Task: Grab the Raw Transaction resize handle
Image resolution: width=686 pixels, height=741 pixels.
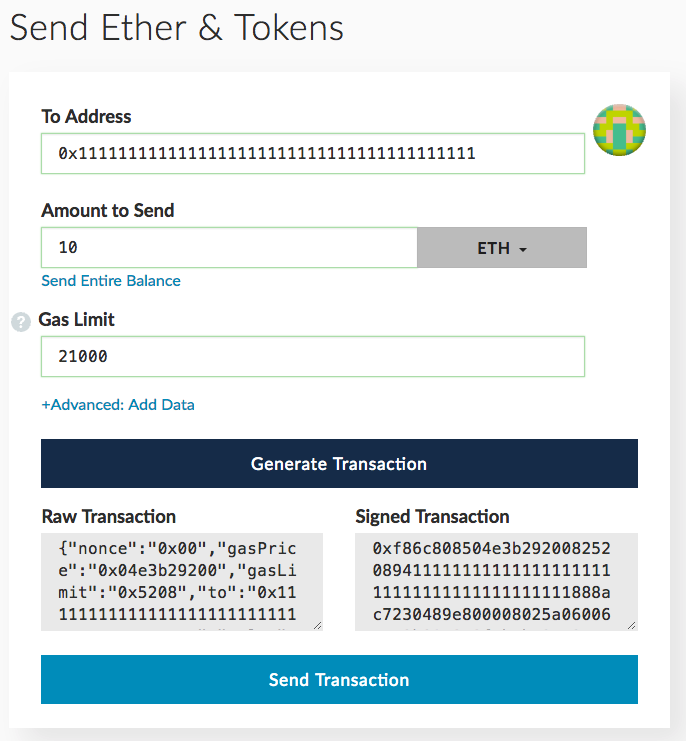Action: click(318, 626)
